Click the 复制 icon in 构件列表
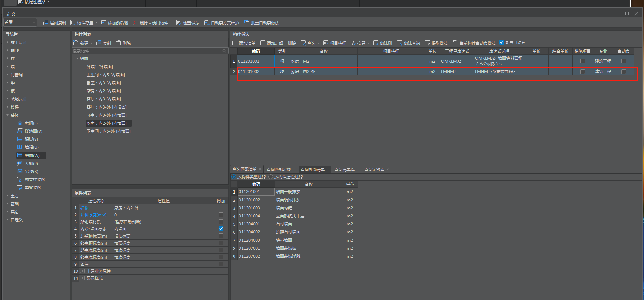 pyautogui.click(x=99, y=43)
